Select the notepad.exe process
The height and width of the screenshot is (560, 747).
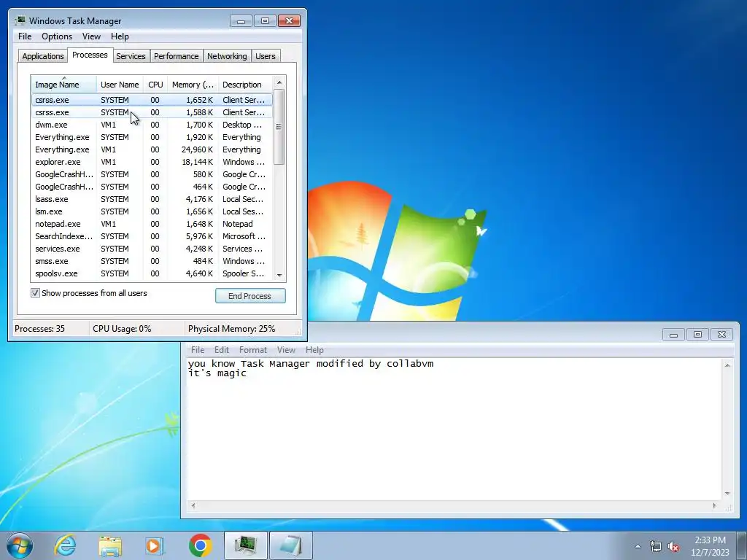[x=152, y=224]
